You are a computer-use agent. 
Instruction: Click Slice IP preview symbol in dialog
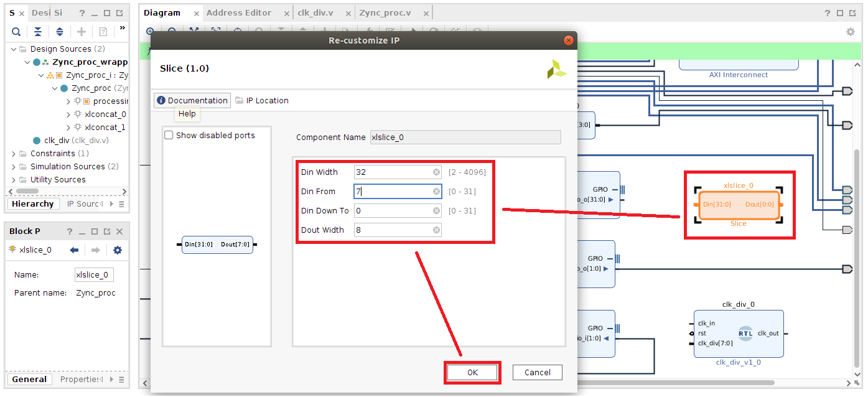217,245
